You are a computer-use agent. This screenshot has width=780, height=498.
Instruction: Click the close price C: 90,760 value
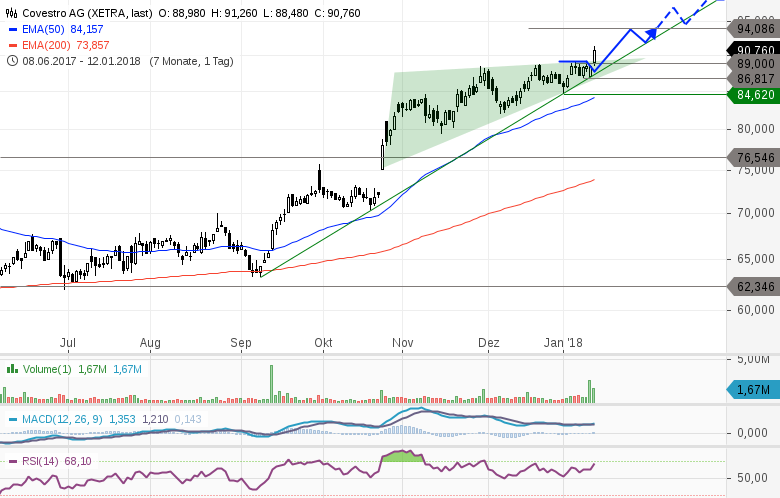pyautogui.click(x=338, y=13)
